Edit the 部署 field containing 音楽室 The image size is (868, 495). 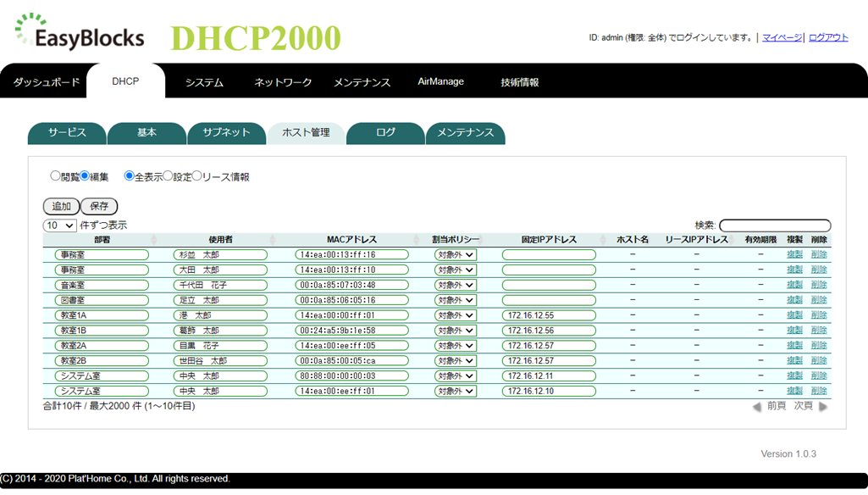pos(102,285)
